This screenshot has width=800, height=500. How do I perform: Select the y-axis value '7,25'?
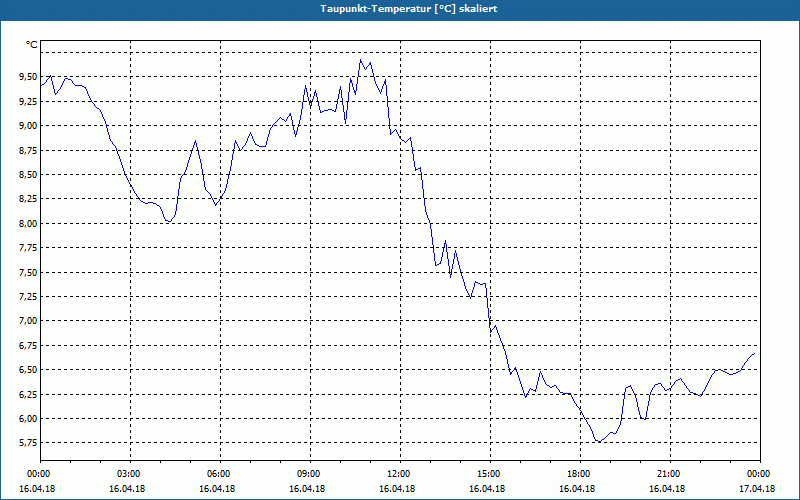[x=28, y=296]
